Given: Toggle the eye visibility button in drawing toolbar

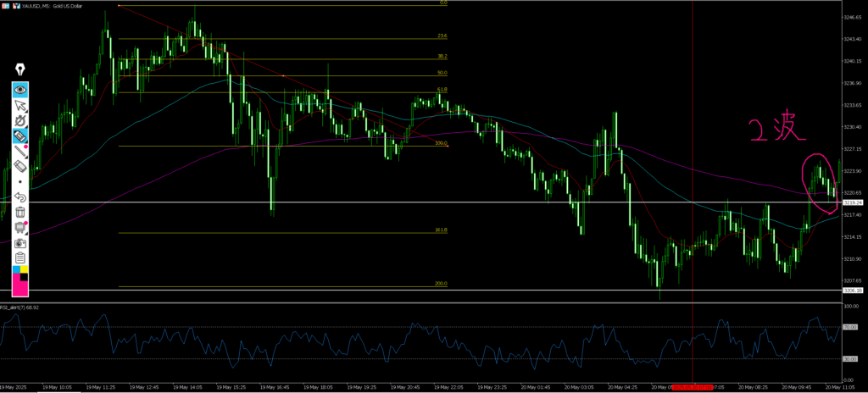Looking at the screenshot, I should click(x=20, y=89).
